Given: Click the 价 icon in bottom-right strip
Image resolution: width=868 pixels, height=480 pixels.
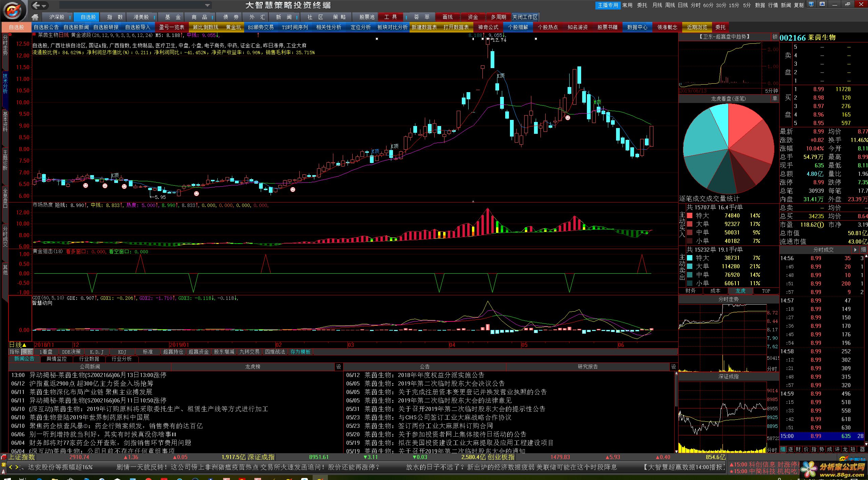Looking at the screenshot, I should (806, 450).
